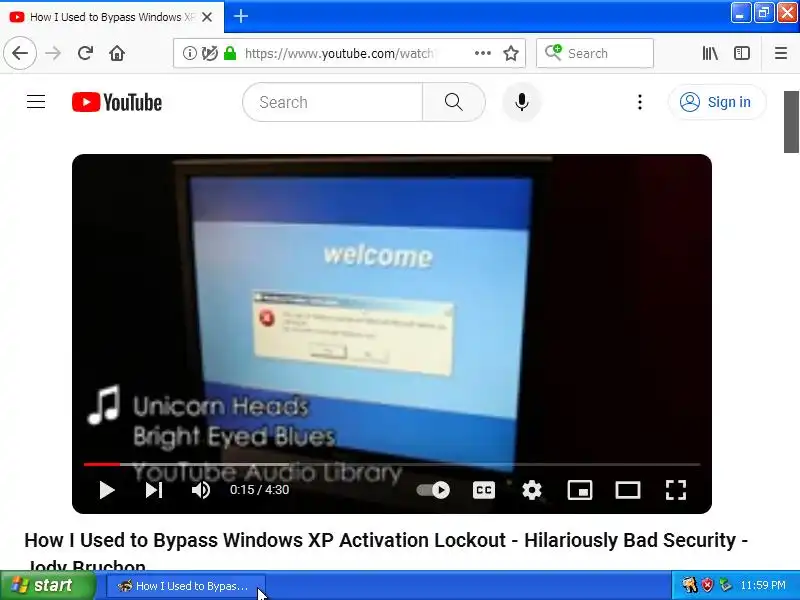Open video settings gear
This screenshot has width=800, height=600.
coord(532,490)
